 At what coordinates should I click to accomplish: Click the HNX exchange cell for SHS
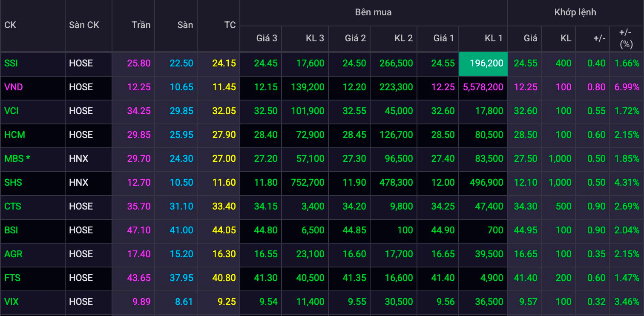coord(79,183)
